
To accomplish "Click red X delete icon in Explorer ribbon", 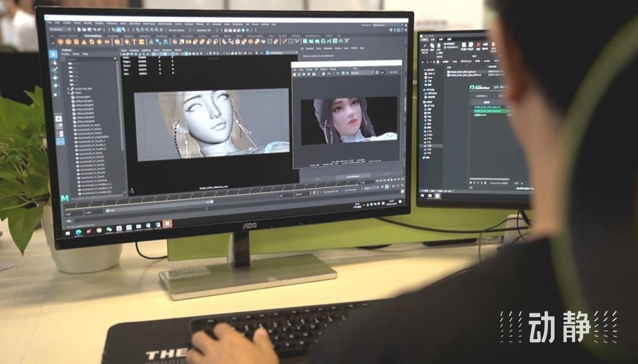I will (478, 45).
